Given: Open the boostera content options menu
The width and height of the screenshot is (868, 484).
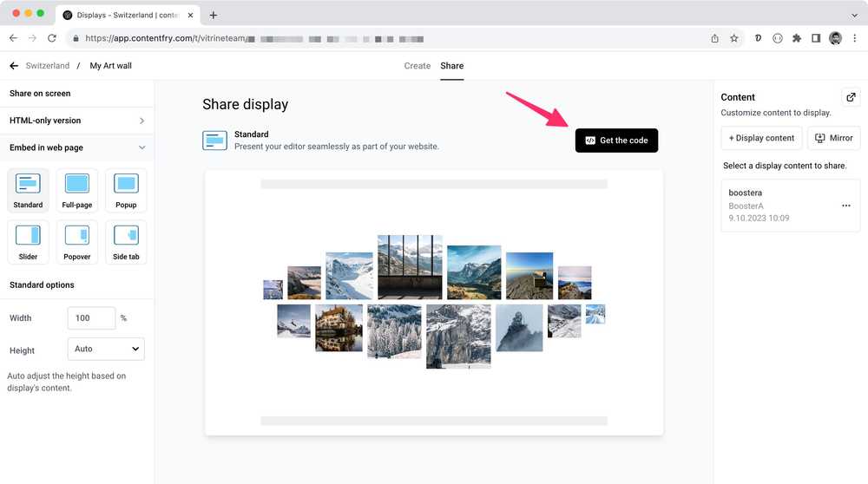Looking at the screenshot, I should pos(845,206).
